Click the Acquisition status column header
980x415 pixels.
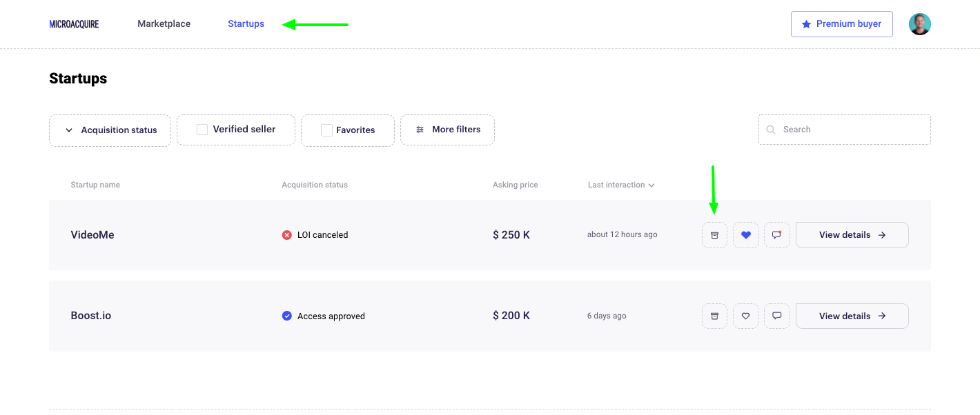click(x=315, y=185)
